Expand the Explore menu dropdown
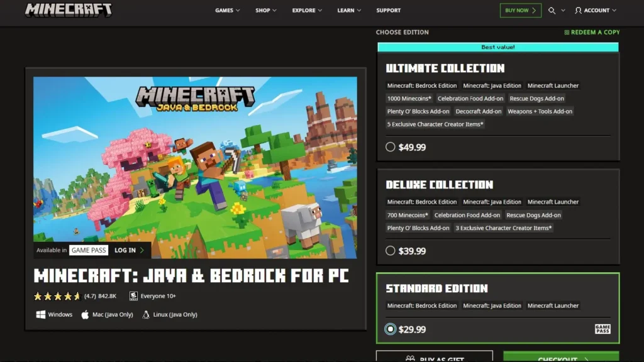Image resolution: width=644 pixels, height=362 pixels. point(307,10)
